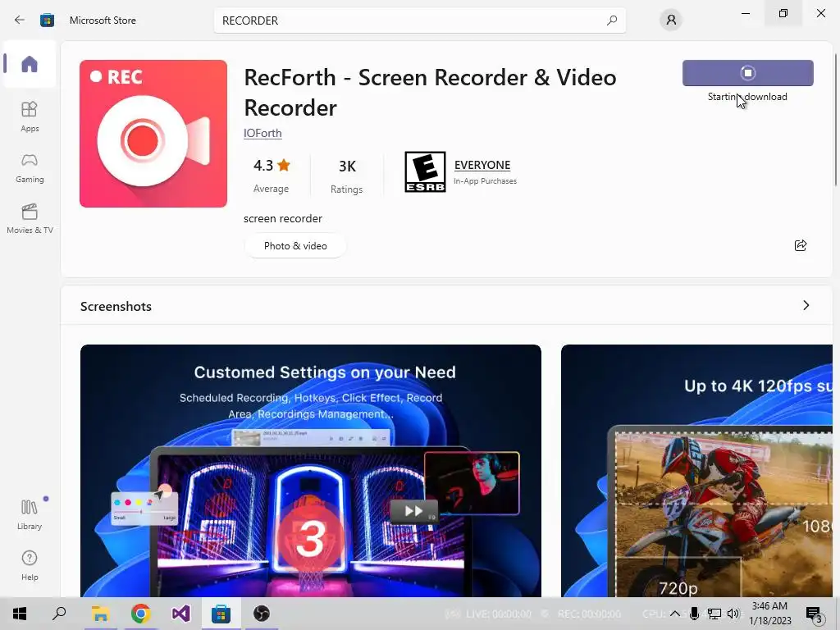Open the Apps section in sidebar

(x=30, y=116)
